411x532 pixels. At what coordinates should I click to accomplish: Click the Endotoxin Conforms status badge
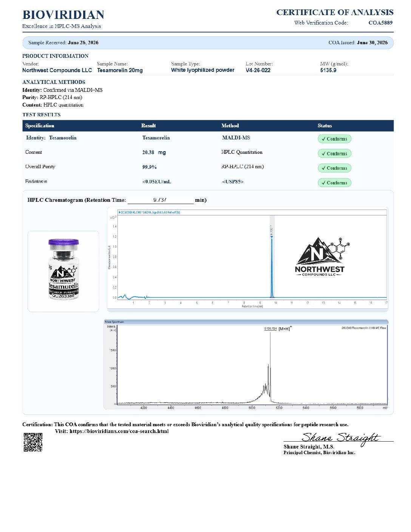[x=334, y=182]
